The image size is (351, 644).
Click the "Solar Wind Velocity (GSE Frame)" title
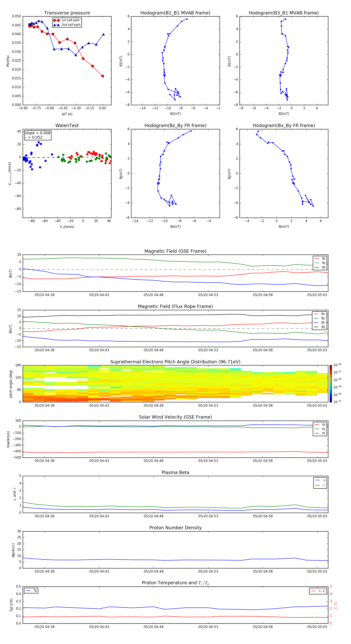click(175, 417)
